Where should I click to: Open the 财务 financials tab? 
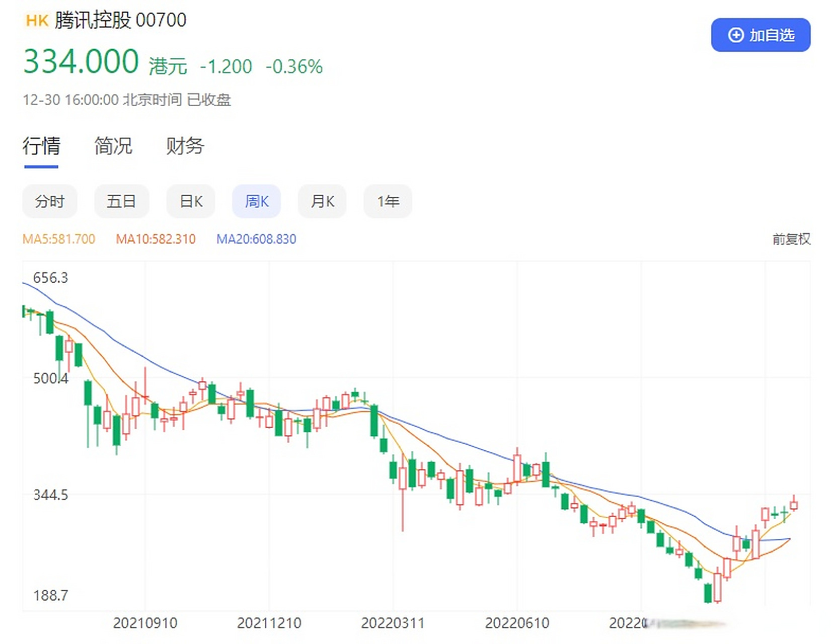[x=184, y=146]
